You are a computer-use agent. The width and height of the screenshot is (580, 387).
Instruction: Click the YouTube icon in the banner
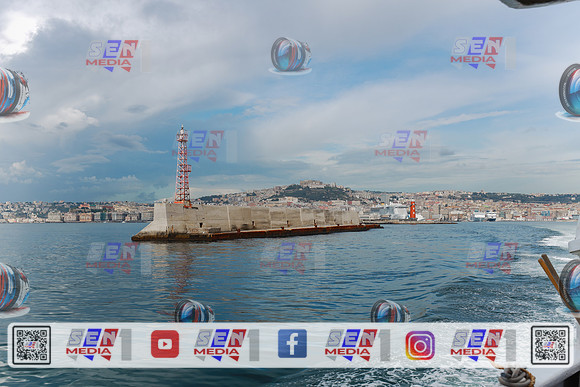pyautogui.click(x=165, y=344)
